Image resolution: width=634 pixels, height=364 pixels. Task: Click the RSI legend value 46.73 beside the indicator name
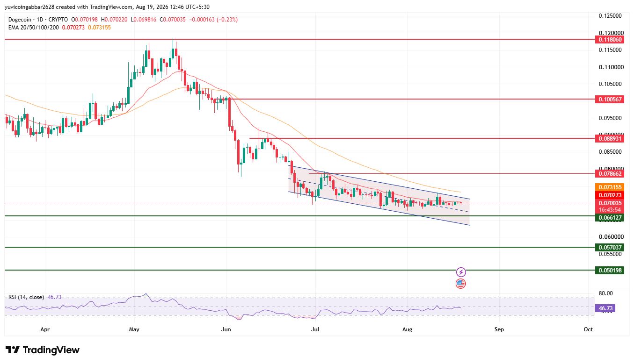(x=55, y=297)
